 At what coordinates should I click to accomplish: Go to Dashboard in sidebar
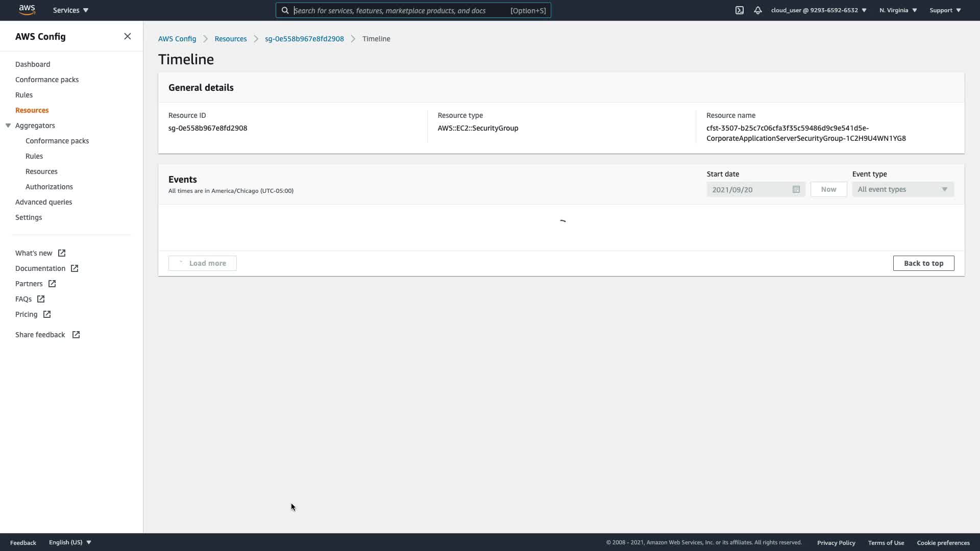pos(33,64)
